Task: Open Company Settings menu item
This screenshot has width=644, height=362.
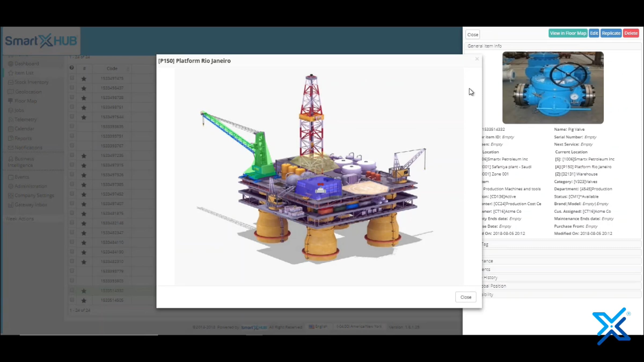Action: [x=34, y=195]
